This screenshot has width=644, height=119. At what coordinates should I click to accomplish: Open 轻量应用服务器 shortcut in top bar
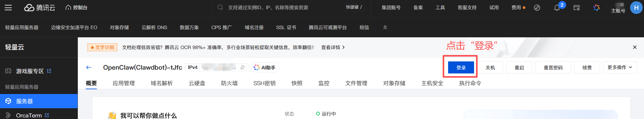22,28
